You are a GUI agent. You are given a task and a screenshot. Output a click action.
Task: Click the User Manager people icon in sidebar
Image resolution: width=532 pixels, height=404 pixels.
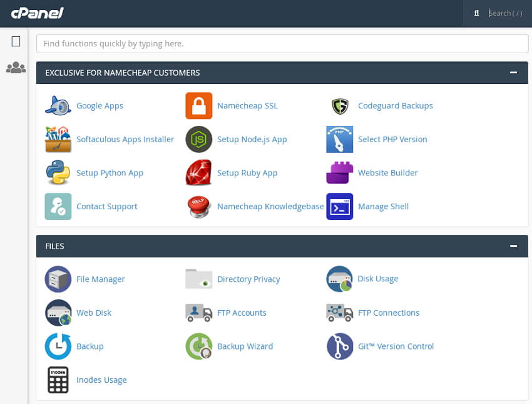16,68
